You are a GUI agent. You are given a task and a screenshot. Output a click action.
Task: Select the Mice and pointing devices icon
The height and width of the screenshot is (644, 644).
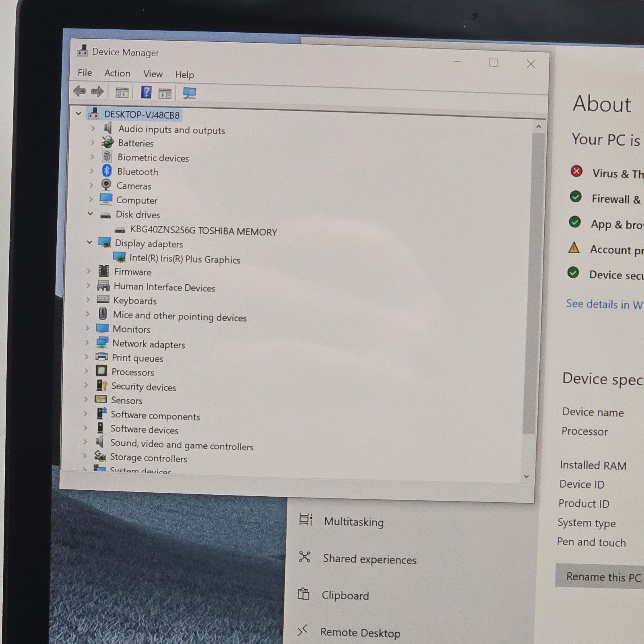[x=103, y=314]
